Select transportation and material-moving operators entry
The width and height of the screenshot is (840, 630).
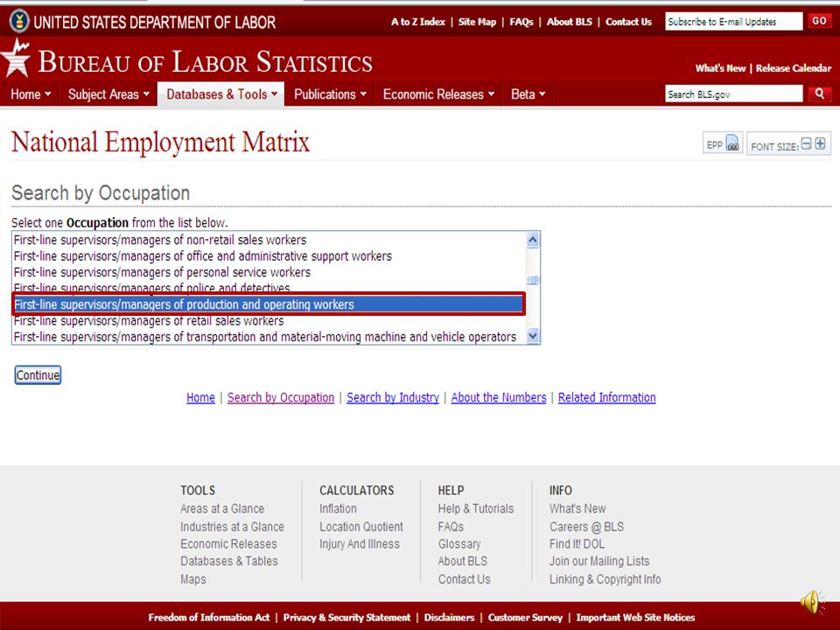coord(269,337)
